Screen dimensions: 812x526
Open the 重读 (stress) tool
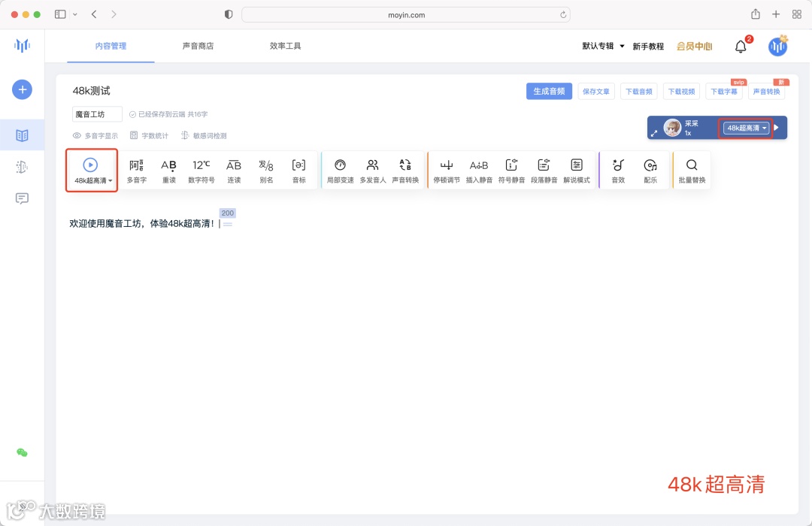(x=170, y=170)
